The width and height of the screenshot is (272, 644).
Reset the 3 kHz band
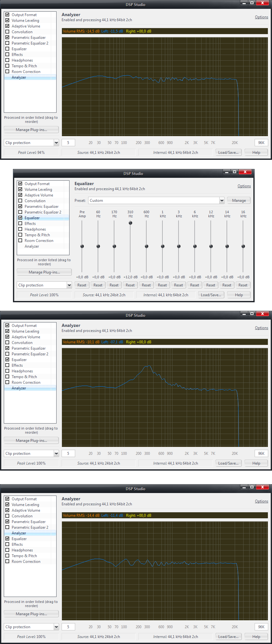[x=178, y=285]
